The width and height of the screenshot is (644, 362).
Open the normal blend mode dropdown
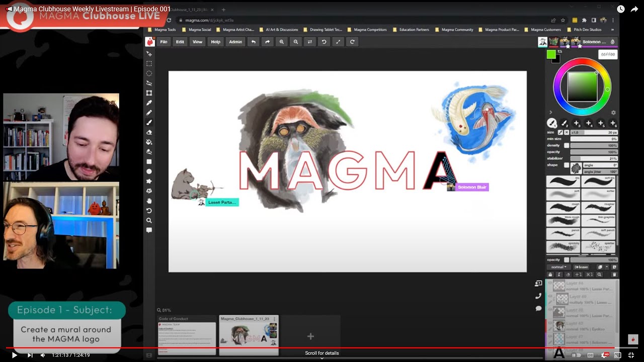coord(559,267)
